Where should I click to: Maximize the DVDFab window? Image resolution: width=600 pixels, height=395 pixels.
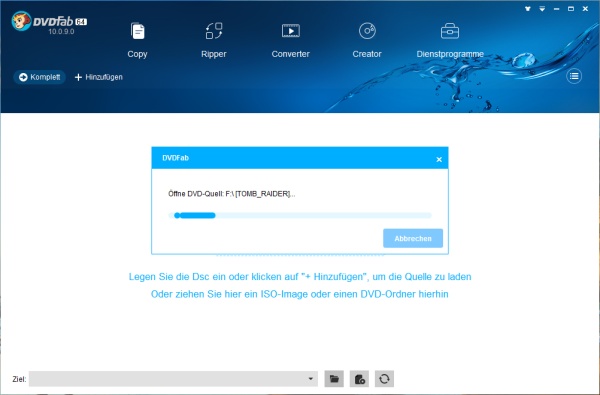pos(571,8)
